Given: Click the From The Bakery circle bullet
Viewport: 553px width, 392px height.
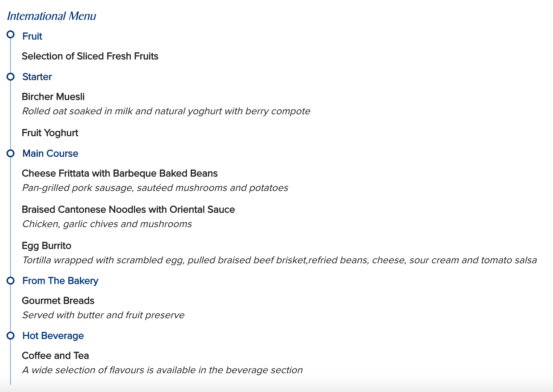Looking at the screenshot, I should click(x=10, y=281).
